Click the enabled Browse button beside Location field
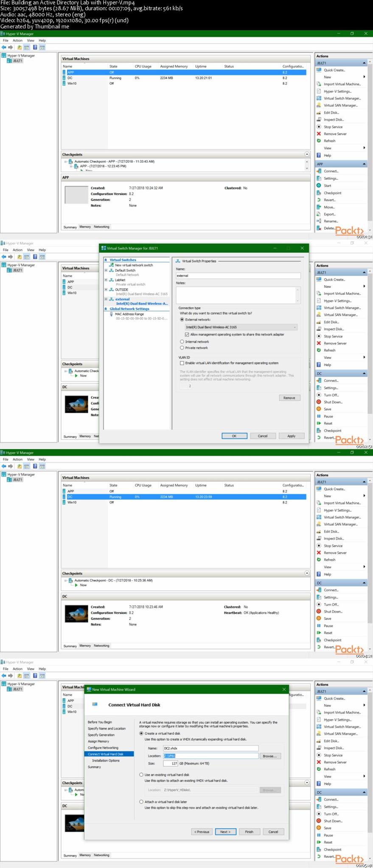 [270, 756]
